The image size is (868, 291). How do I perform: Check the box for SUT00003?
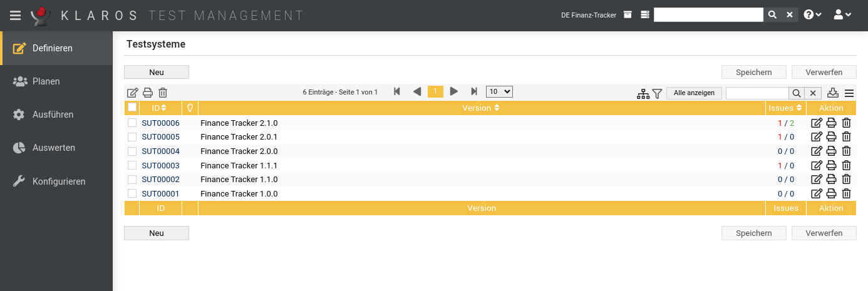click(x=132, y=165)
